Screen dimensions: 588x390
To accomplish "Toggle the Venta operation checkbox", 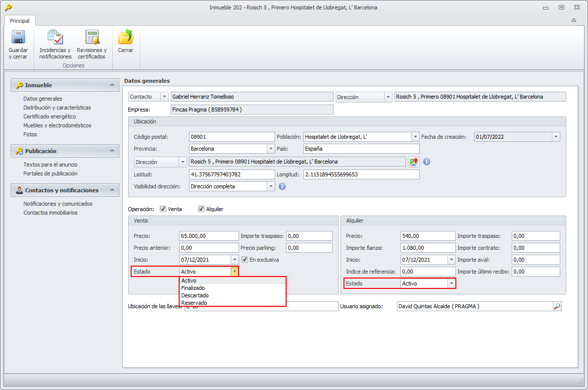I will (x=163, y=209).
